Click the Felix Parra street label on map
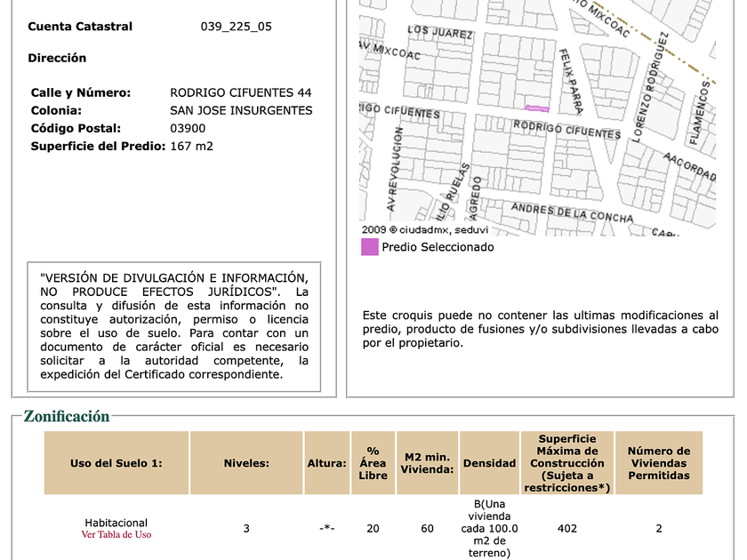This screenshot has width=747, height=560. point(570,81)
